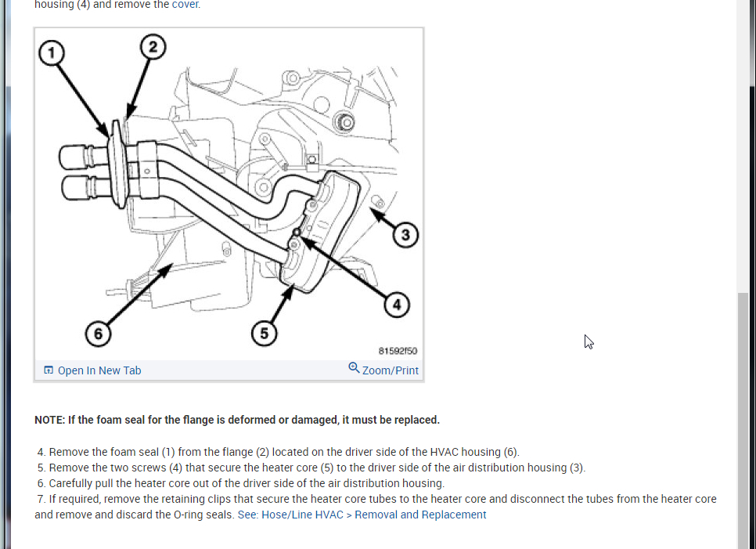Click the figure number 81592f50
This screenshot has width=756, height=549.
coord(398,351)
